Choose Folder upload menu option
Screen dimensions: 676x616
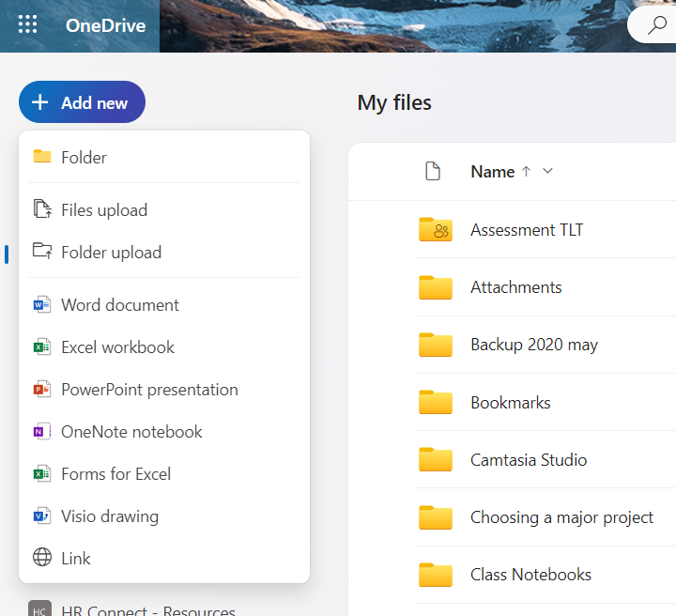[x=111, y=253]
